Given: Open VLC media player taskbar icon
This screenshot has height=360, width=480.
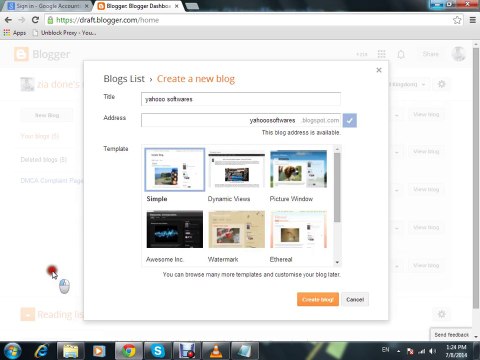Looking at the screenshot, I should click(215, 351).
